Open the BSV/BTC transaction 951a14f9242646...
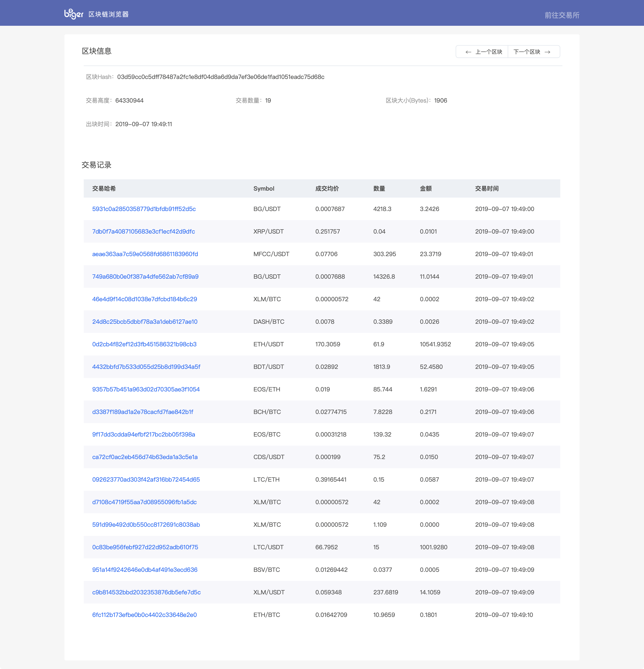Viewport: 644px width, 669px height. click(145, 569)
